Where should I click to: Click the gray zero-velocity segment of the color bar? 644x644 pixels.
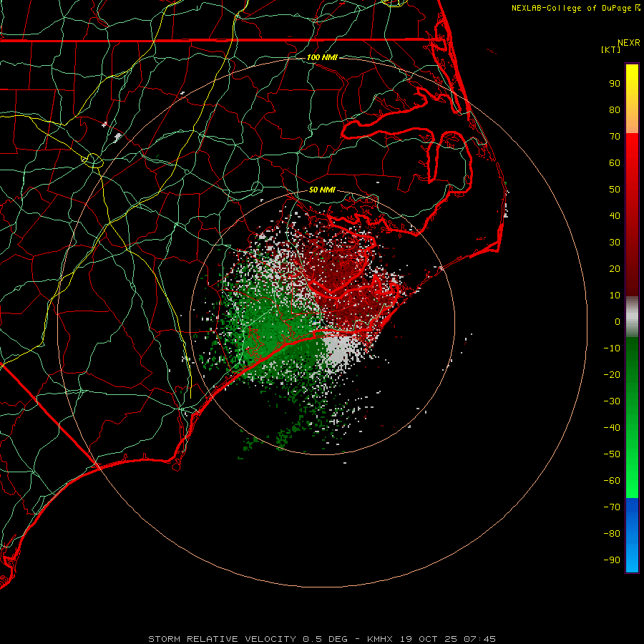point(632,317)
